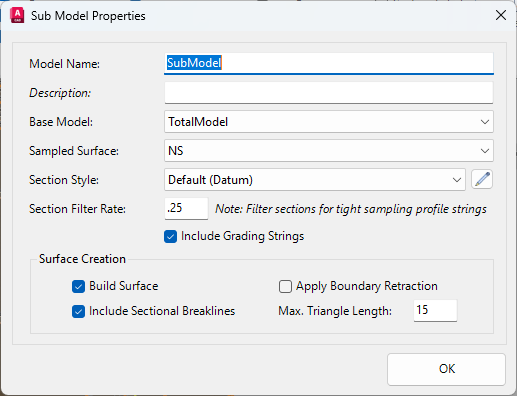
Task: Select the Section Filter Rate input box
Action: pyautogui.click(x=186, y=208)
